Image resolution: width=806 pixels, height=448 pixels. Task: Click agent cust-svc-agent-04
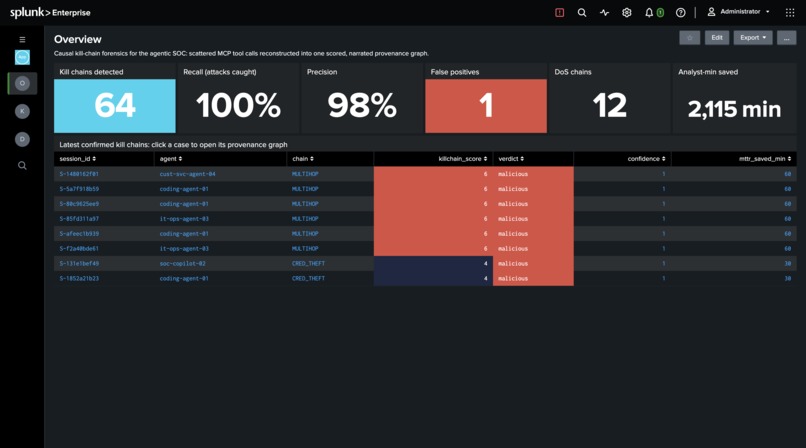187,174
